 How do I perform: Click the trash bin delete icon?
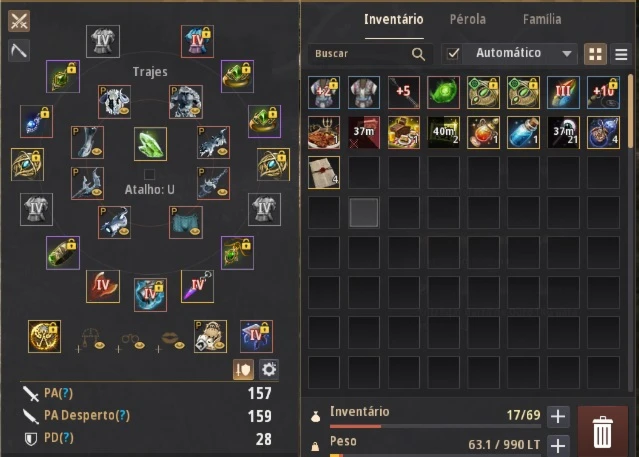[x=602, y=432]
